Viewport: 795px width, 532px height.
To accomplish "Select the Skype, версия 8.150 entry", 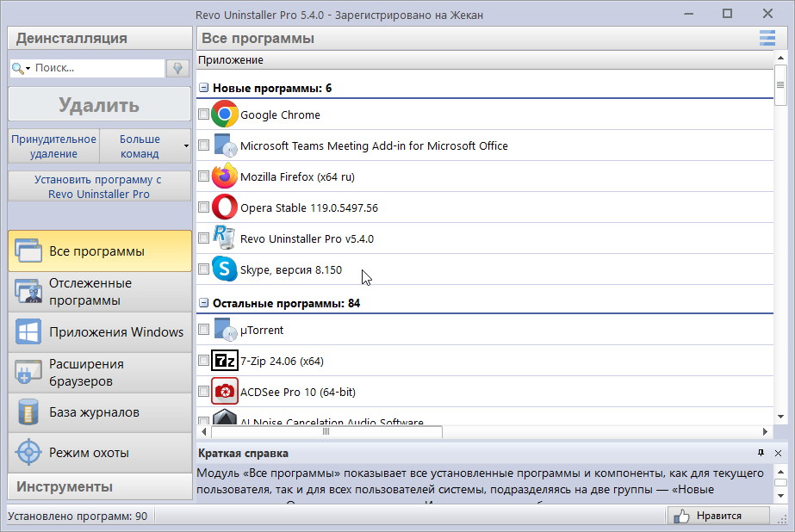I will pos(291,269).
